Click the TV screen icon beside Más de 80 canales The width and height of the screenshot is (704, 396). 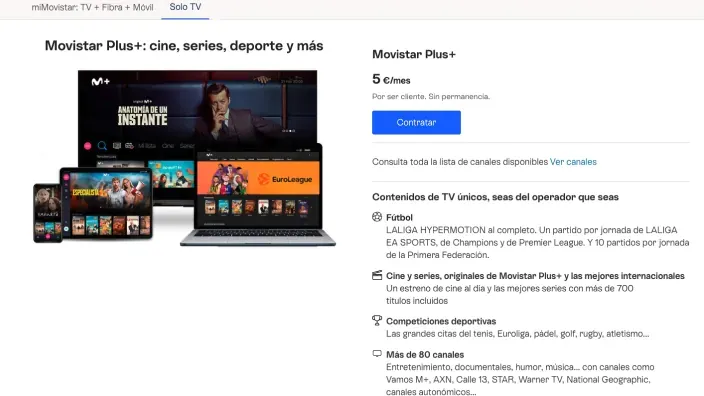pyautogui.click(x=377, y=354)
